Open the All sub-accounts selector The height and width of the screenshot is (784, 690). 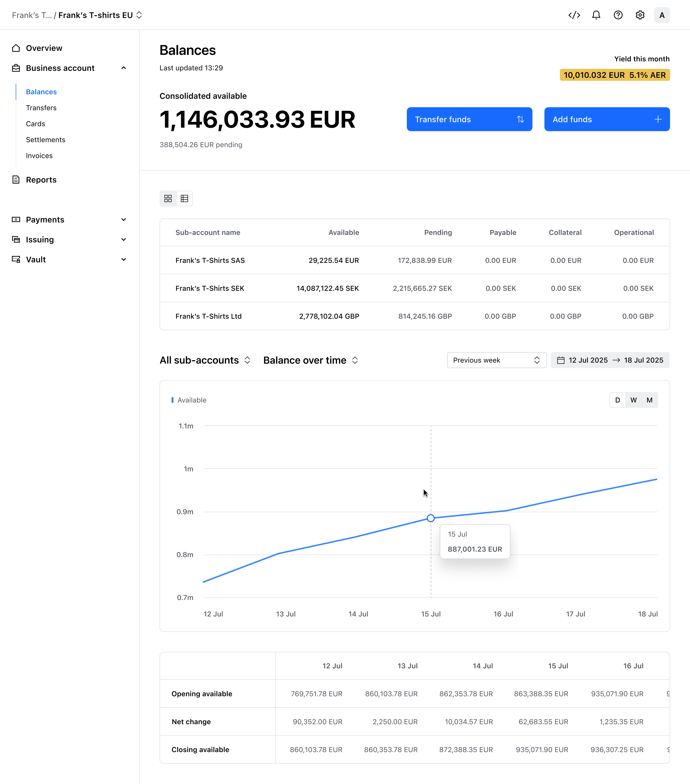[205, 360]
